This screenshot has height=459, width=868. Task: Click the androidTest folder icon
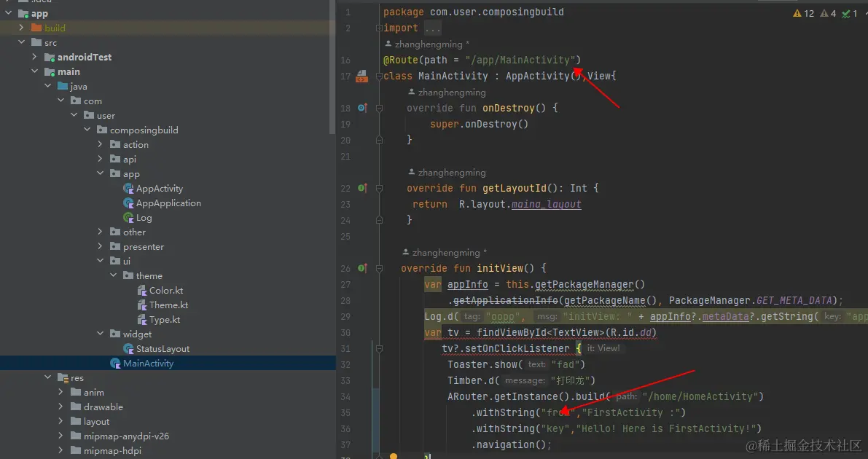50,57
